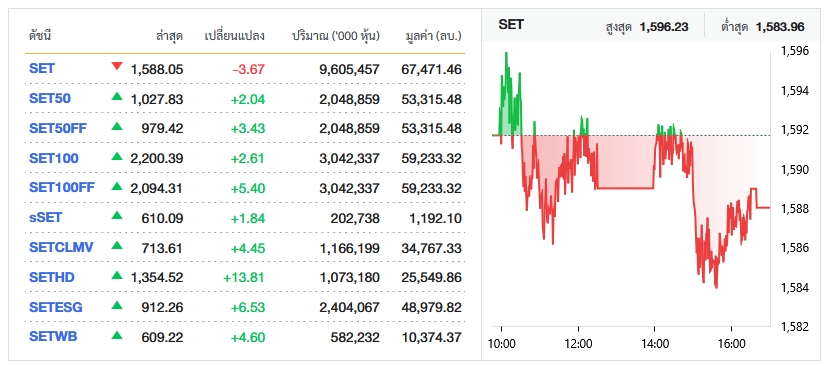Click the green up arrow beside SET100
The image size is (829, 366).
coord(117,156)
